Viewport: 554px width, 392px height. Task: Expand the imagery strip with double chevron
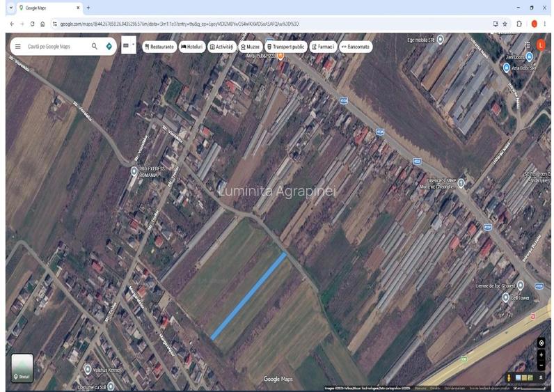coord(541,378)
